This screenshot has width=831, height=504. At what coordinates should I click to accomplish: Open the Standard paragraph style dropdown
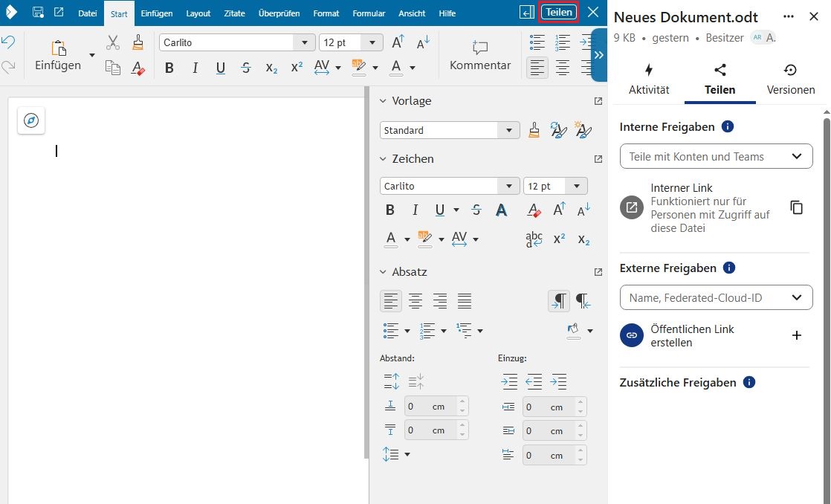509,130
